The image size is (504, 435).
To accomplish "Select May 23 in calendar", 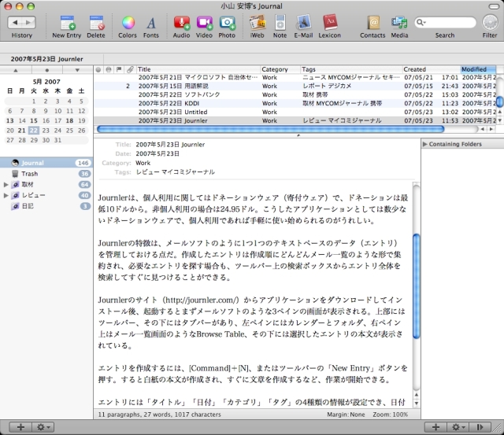I will pos(46,131).
